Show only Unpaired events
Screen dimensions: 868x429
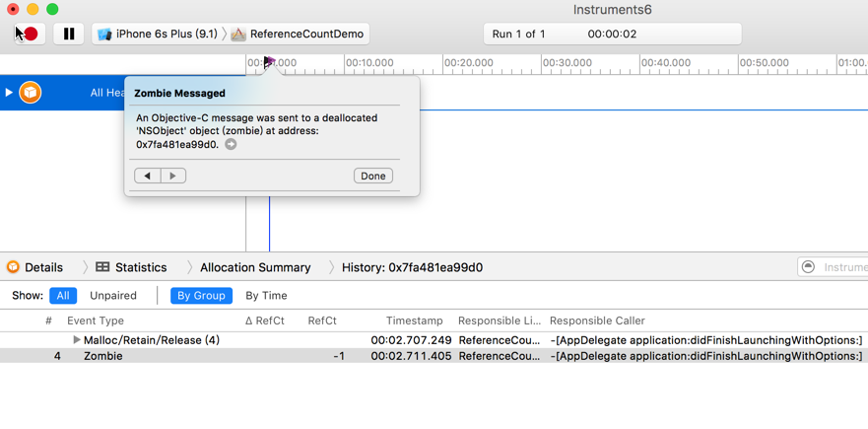pyautogui.click(x=113, y=296)
